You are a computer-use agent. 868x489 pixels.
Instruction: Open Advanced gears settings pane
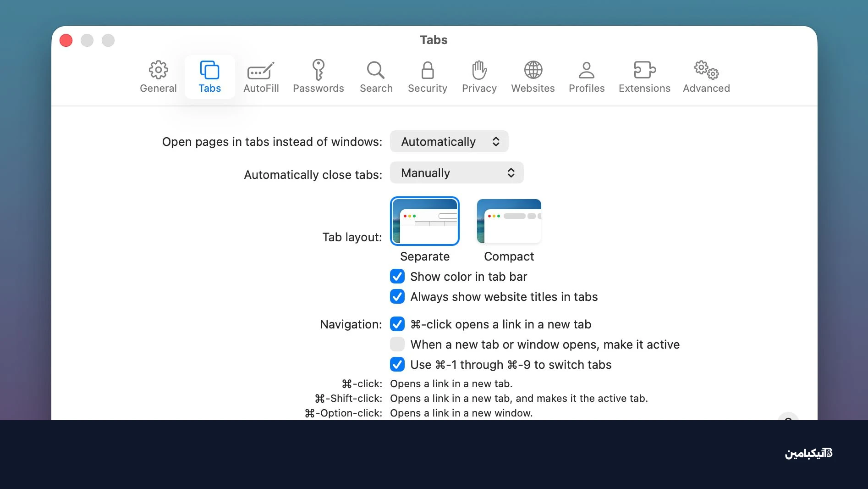pos(706,77)
